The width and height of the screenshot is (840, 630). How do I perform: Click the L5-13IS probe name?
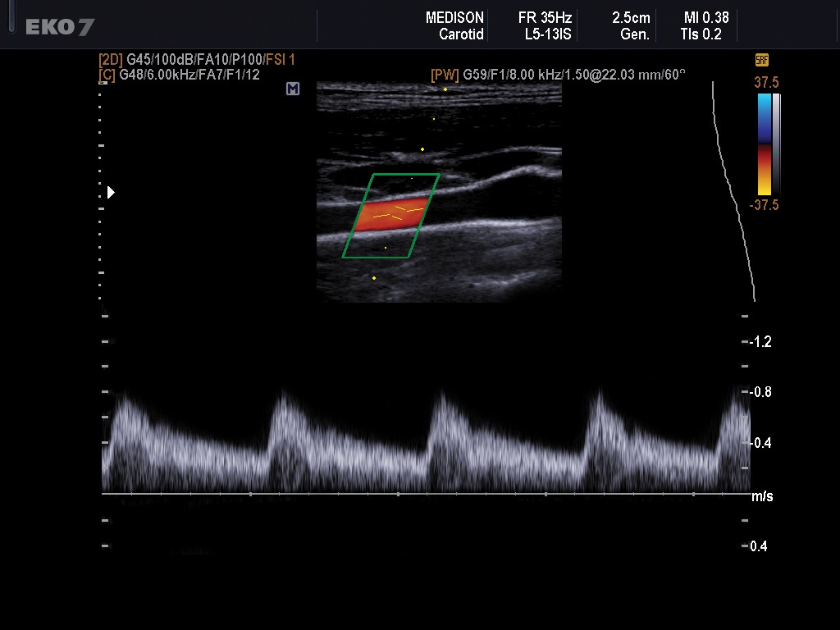(x=547, y=34)
